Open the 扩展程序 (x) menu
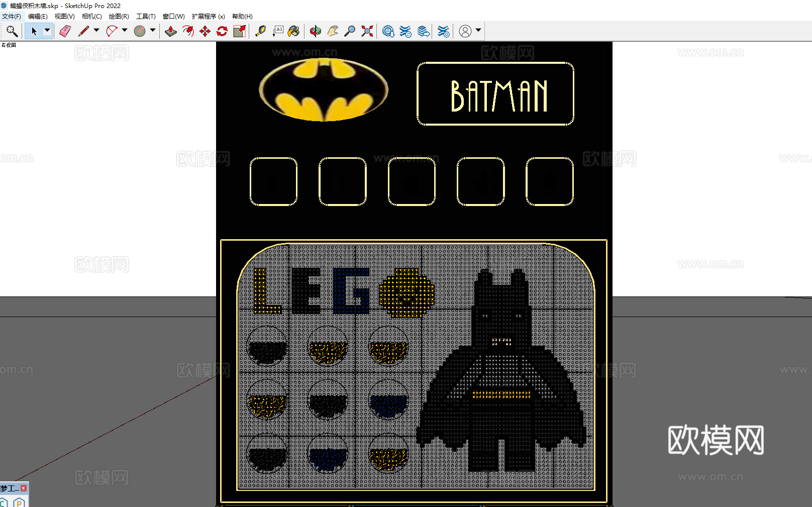The height and width of the screenshot is (507, 812). [209, 17]
